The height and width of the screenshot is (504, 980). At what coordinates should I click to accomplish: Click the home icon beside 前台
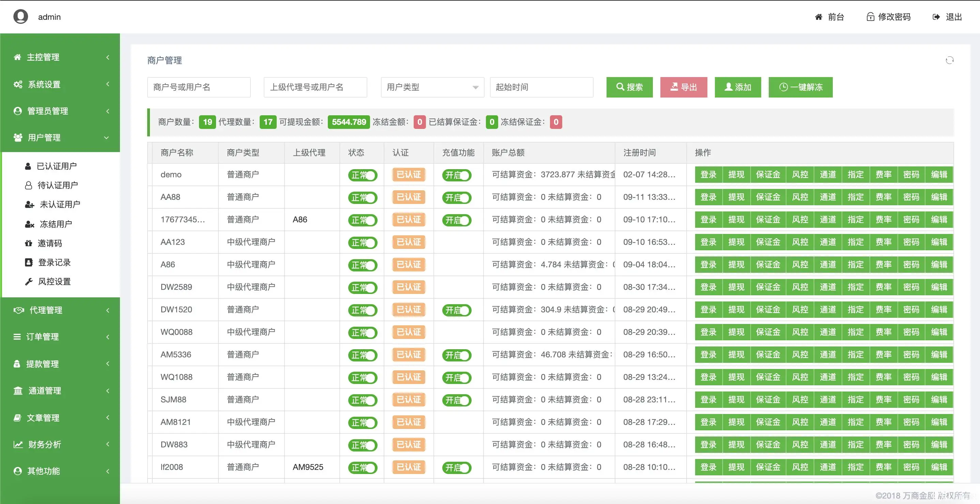818,17
